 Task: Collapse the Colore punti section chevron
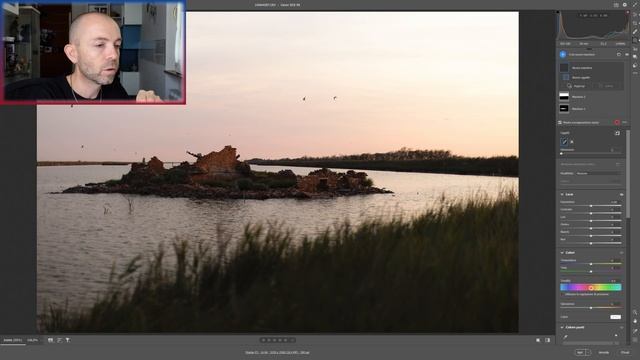562,327
